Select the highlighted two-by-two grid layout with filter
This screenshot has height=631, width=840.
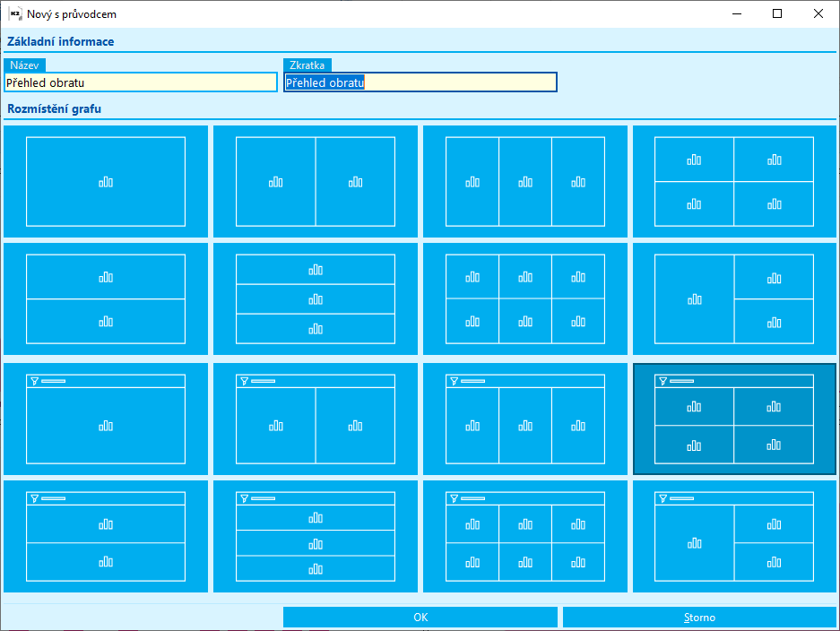point(734,419)
